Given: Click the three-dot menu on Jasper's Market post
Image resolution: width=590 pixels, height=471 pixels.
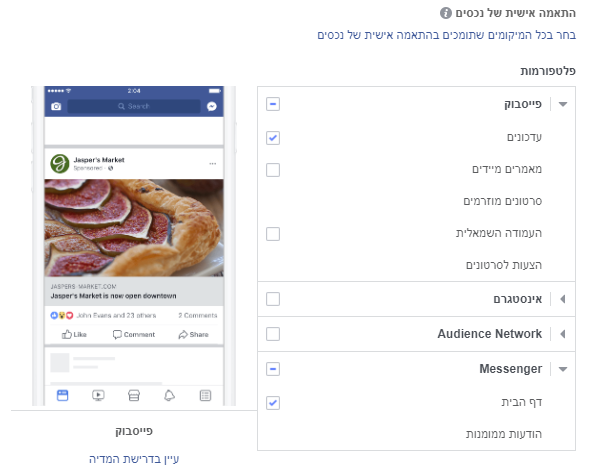Looking at the screenshot, I should pyautogui.click(x=213, y=164).
